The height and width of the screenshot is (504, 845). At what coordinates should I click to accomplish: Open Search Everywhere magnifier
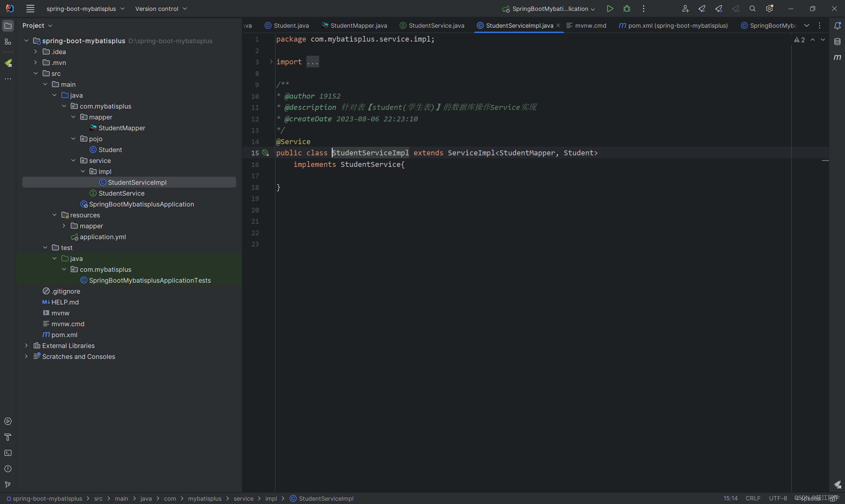[x=753, y=9]
